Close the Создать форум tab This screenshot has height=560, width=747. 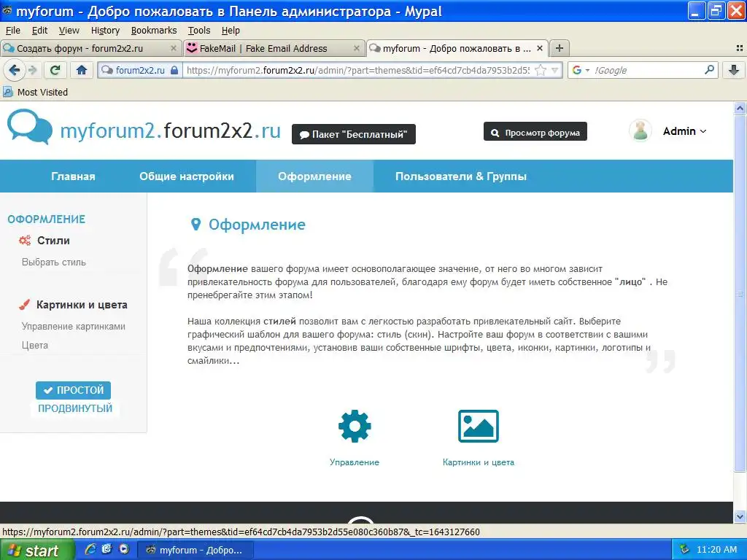174,48
